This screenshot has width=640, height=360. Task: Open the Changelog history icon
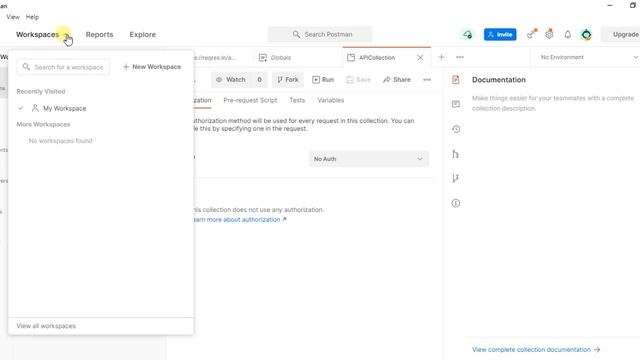click(456, 129)
